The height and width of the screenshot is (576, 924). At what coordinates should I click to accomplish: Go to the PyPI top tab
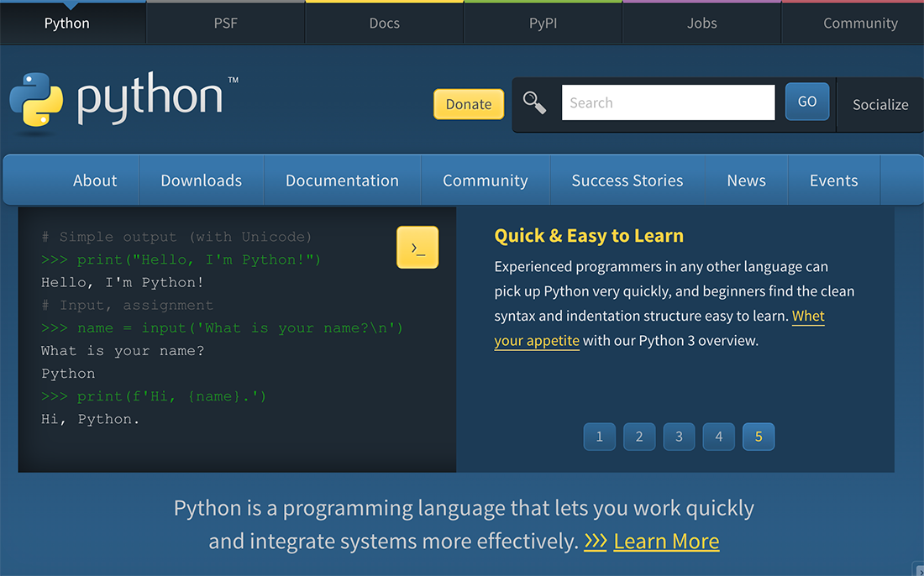pos(543,23)
